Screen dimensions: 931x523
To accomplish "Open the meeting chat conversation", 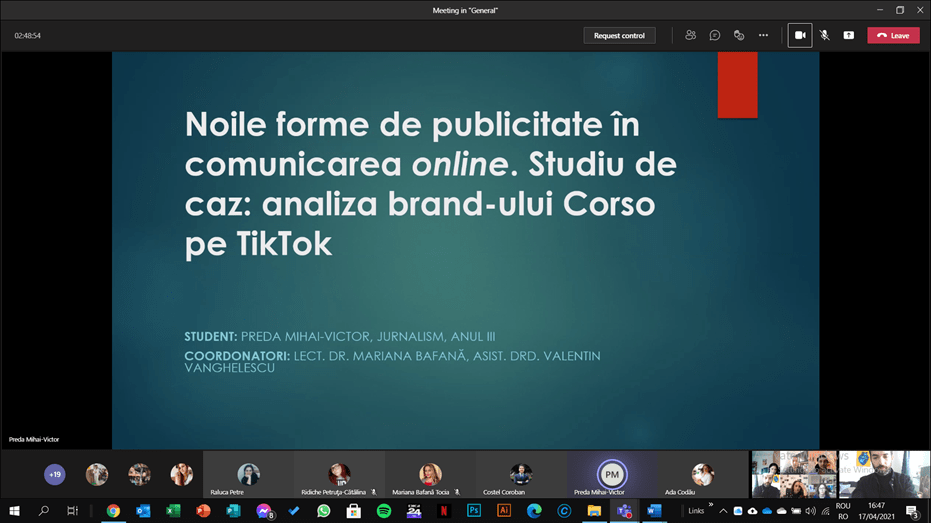I will [715, 35].
